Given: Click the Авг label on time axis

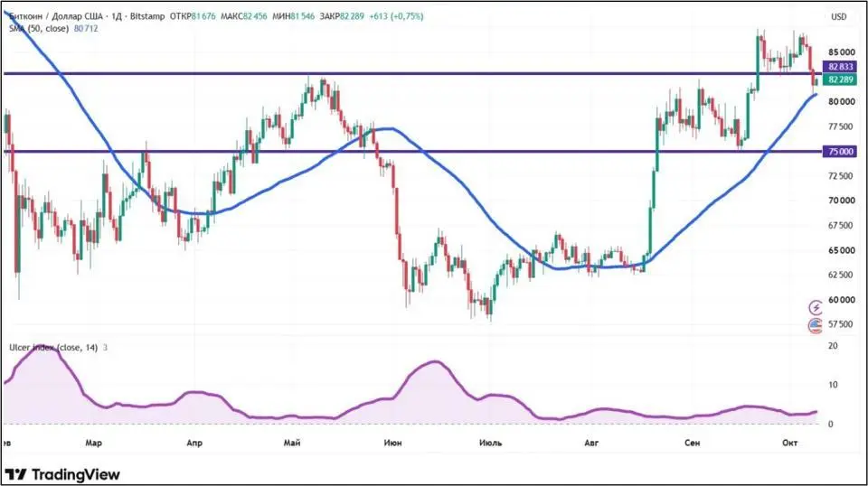Looking at the screenshot, I should [x=591, y=443].
